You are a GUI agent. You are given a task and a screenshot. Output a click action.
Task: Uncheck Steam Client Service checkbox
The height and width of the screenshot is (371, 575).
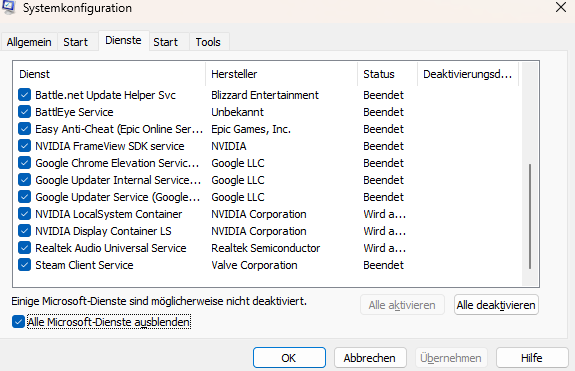point(24,265)
